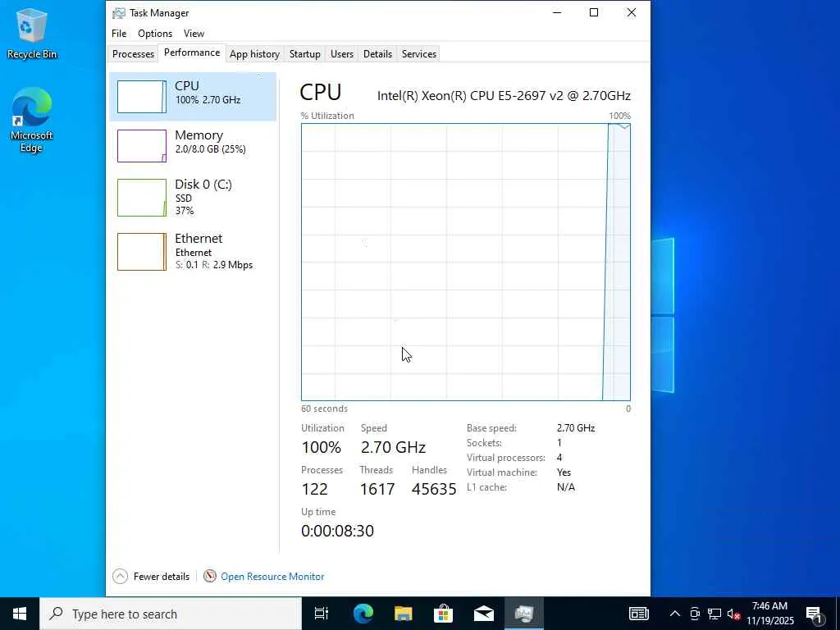Click the 100% utilization value
The width and height of the screenshot is (840, 630).
click(321, 447)
